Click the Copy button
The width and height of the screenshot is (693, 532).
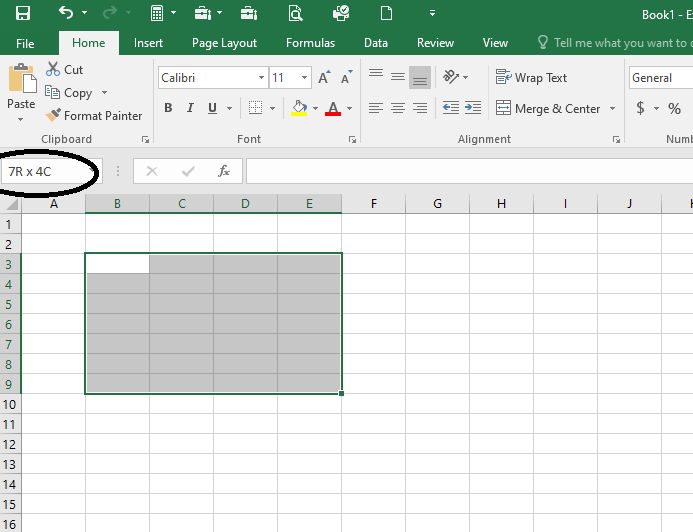pos(69,93)
